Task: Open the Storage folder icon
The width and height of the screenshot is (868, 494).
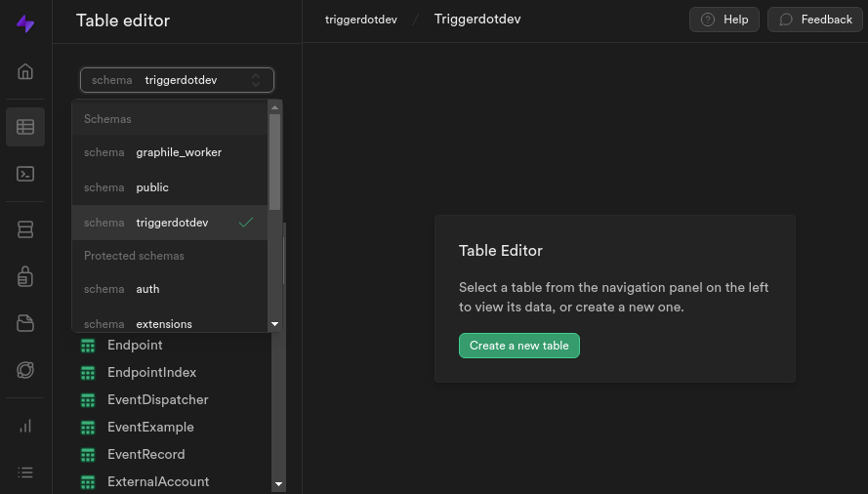Action: [25, 323]
